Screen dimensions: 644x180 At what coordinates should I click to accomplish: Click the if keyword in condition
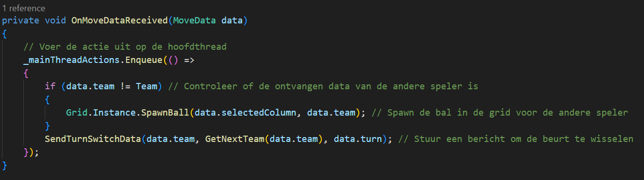(50, 86)
